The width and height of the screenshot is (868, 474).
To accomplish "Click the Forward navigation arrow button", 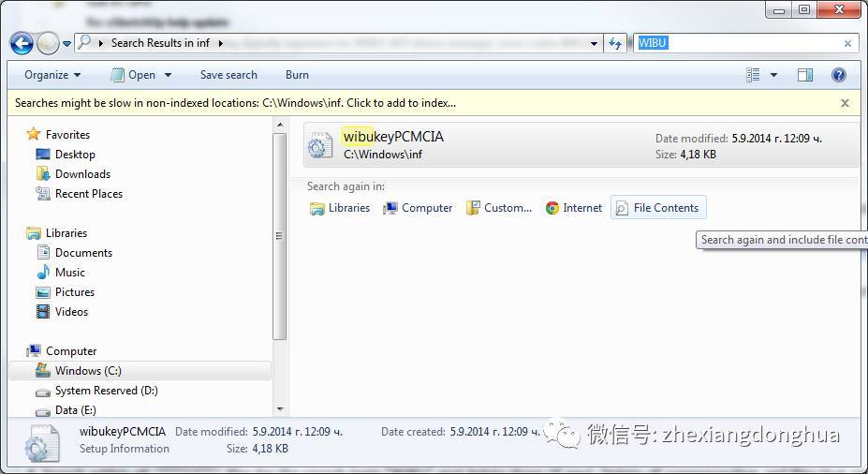I will click(x=48, y=43).
